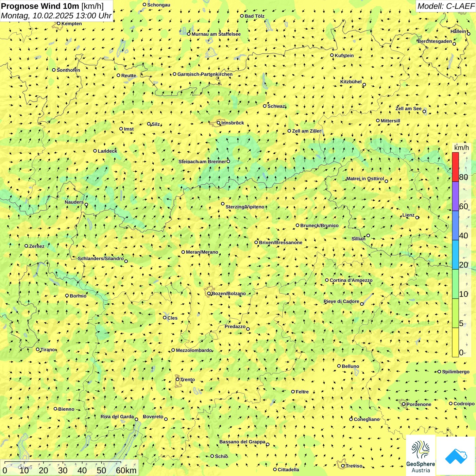The height and width of the screenshot is (476, 476).
Task: Click the Hallein marker
Action: tap(469, 34)
